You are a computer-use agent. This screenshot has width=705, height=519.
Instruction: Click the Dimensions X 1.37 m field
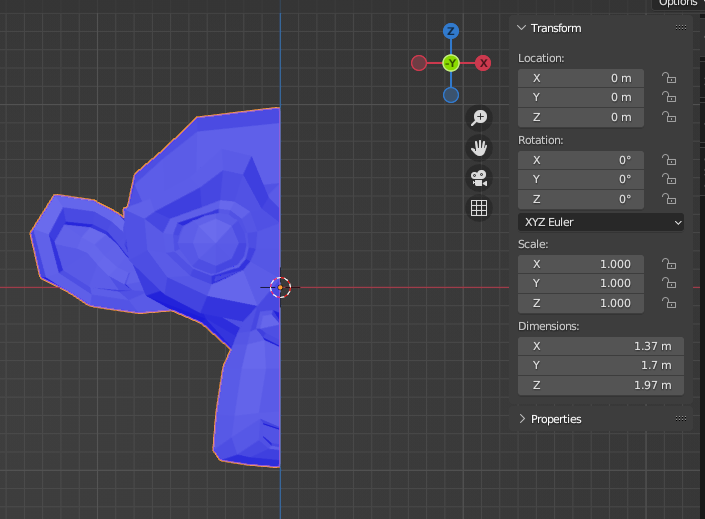point(601,346)
